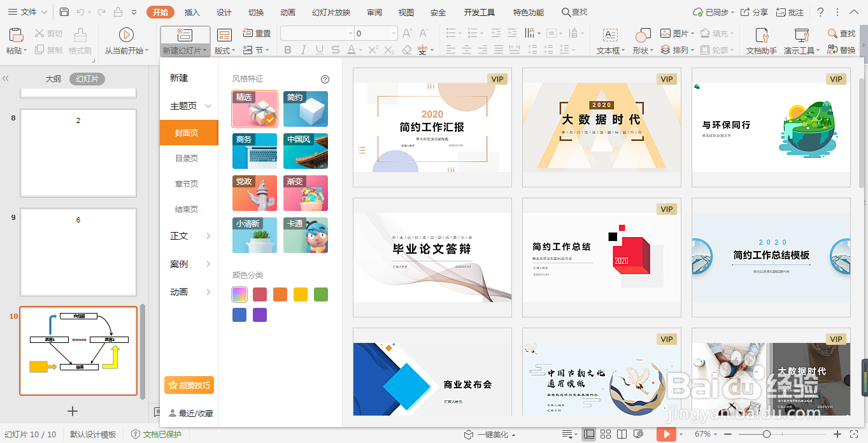
Task: Start slideshow from current slide
Action: (x=125, y=40)
